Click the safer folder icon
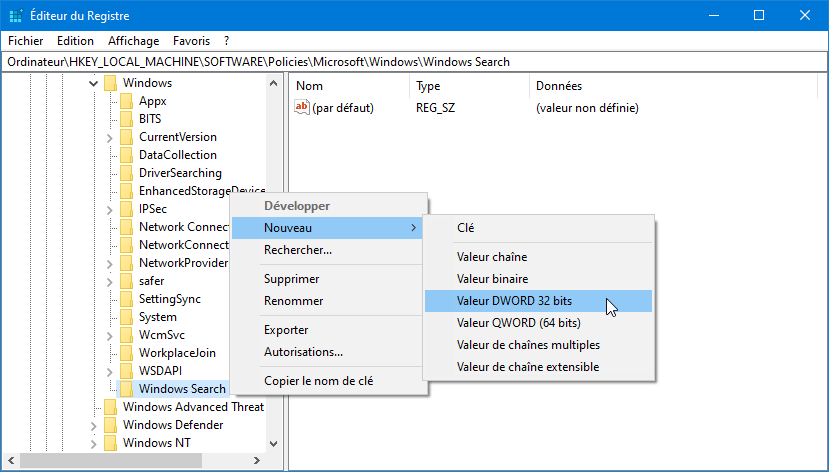Image resolution: width=829 pixels, height=472 pixels. pyautogui.click(x=126, y=281)
